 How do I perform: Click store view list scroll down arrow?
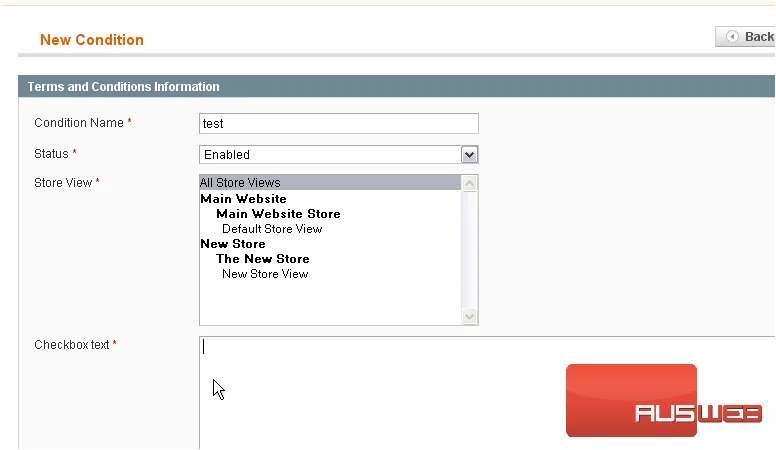click(469, 316)
